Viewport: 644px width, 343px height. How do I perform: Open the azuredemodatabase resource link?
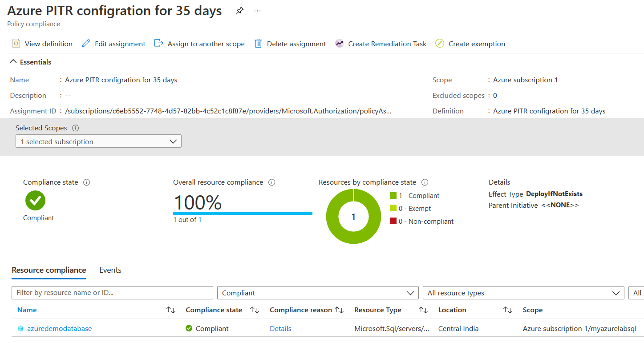59,329
